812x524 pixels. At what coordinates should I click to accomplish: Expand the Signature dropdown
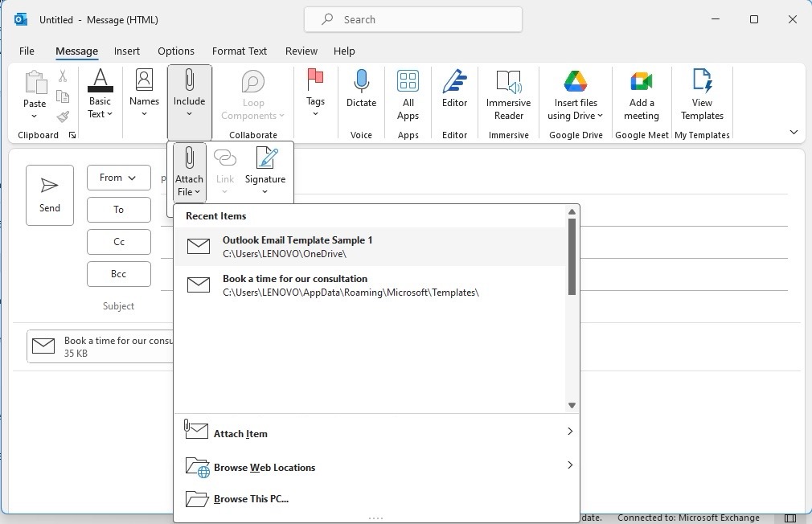(265, 171)
